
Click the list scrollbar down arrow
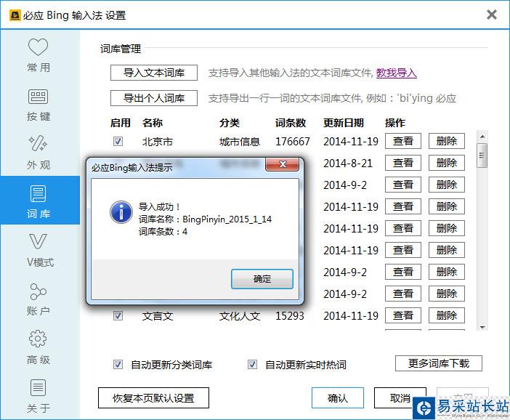pos(482,327)
